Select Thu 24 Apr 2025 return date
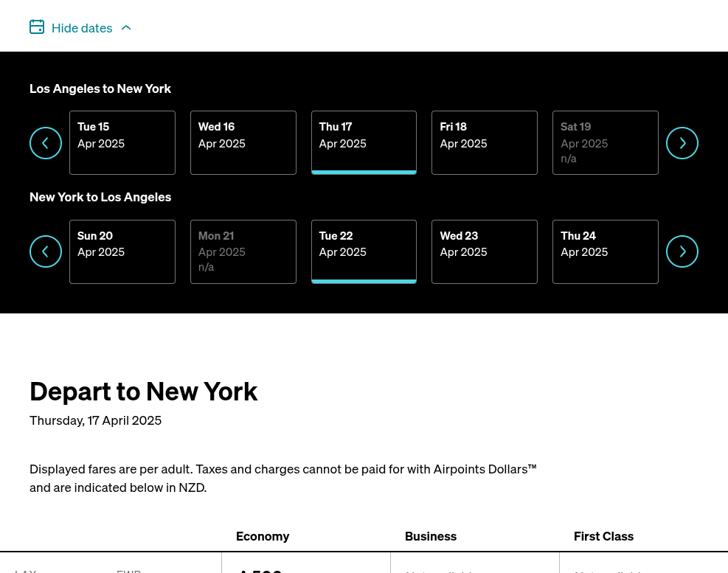Viewport: 728px width, 573px height. 606,251
